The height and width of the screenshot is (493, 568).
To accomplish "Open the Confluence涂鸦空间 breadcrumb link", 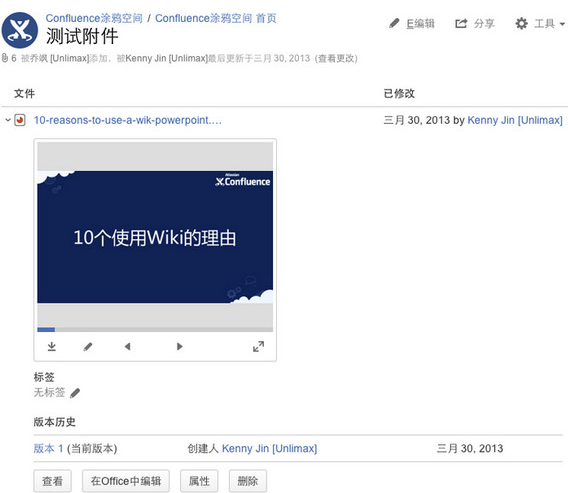I will pos(94,18).
